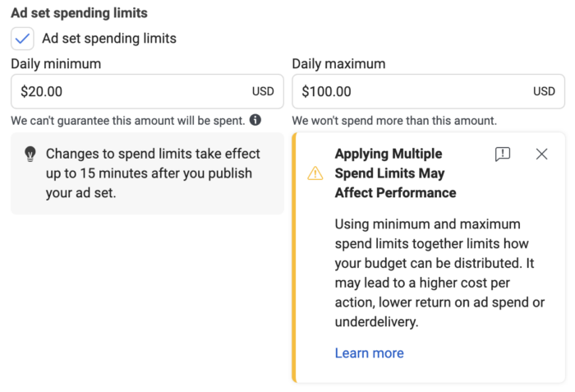Screen dimensions: 575x392
Task: Open the Learn more link
Action: pos(369,353)
